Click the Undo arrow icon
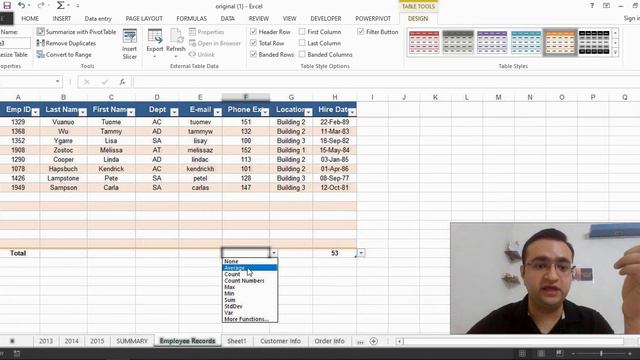This screenshot has height=360, width=640. (x=22, y=5)
